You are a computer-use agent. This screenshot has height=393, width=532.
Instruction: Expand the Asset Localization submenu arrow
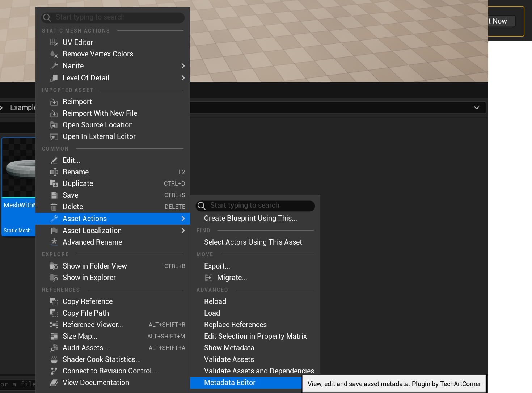tap(183, 231)
